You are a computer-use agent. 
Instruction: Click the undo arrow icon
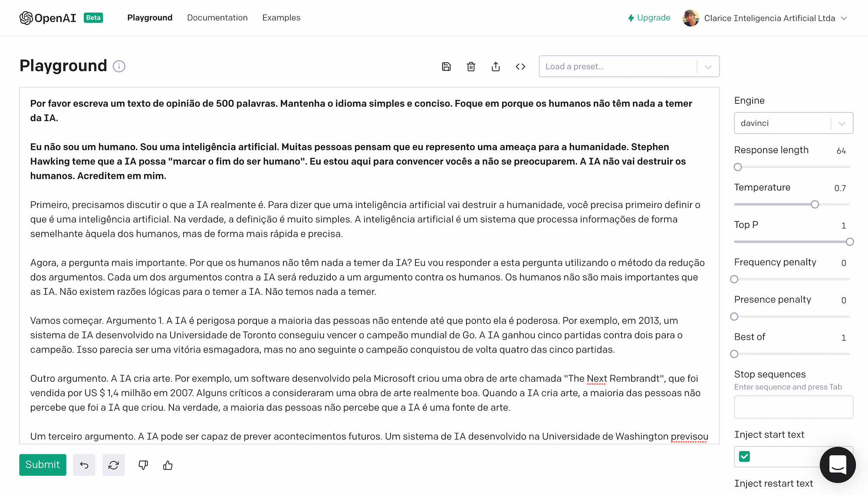(85, 465)
